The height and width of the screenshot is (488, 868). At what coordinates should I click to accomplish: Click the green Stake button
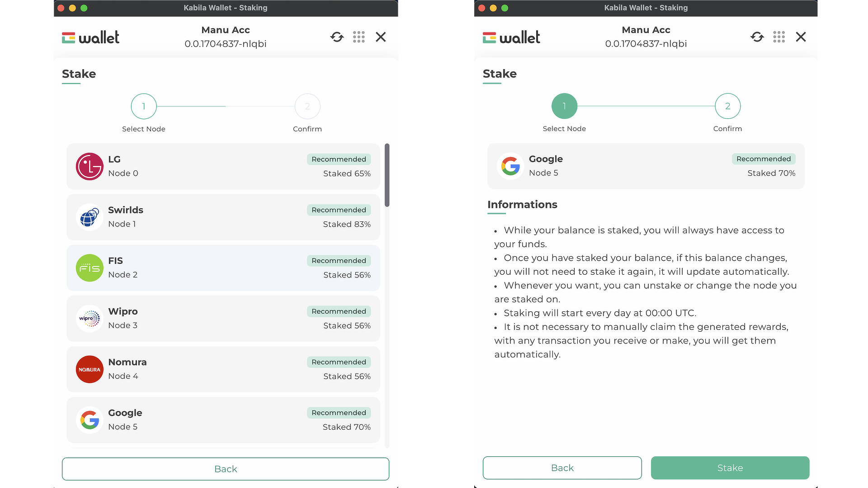(x=730, y=468)
